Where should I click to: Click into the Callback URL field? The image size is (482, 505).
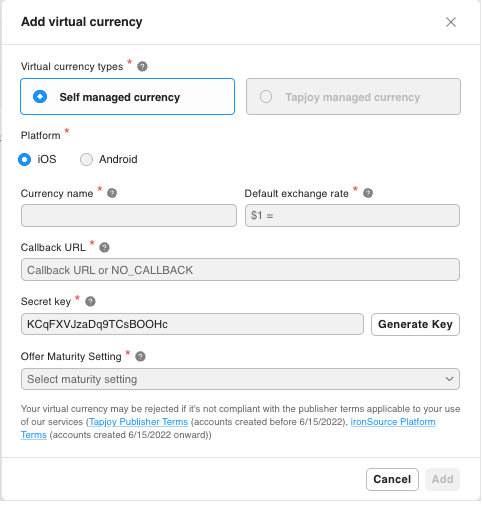click(240, 269)
